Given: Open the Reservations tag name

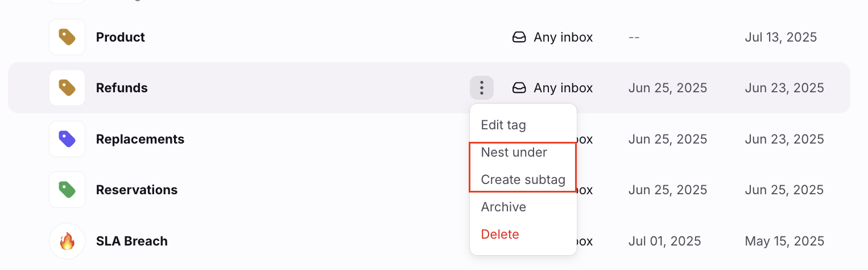Looking at the screenshot, I should click(x=137, y=190).
